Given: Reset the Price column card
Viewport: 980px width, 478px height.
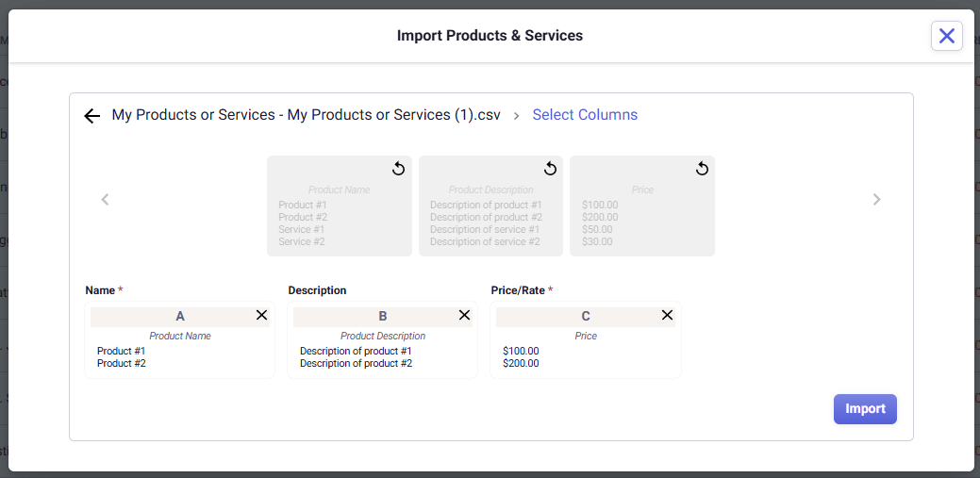Looking at the screenshot, I should [x=702, y=169].
